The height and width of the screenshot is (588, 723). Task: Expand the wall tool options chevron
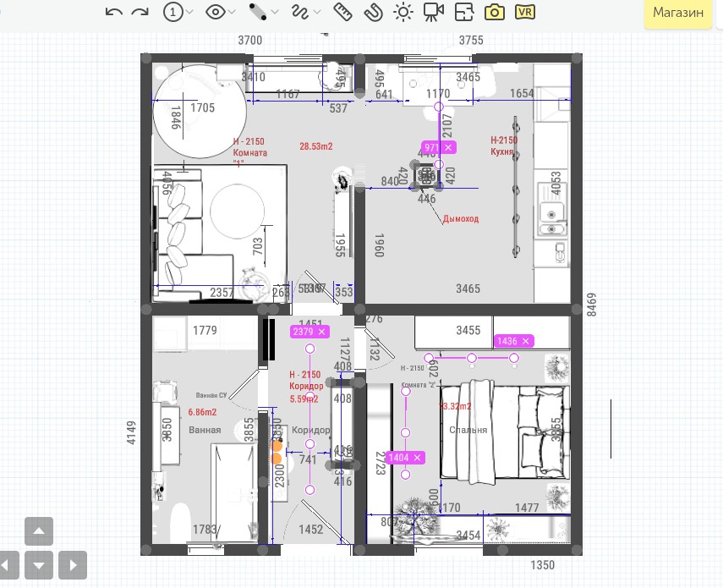[x=275, y=12]
